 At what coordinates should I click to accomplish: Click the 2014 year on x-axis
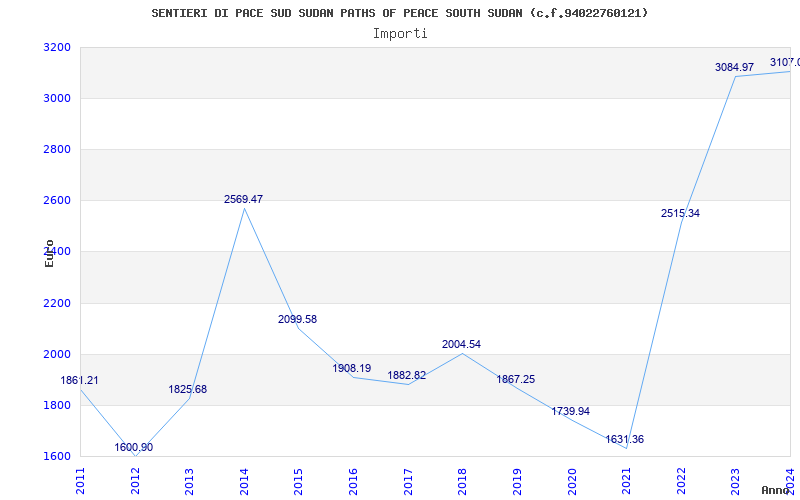245,480
